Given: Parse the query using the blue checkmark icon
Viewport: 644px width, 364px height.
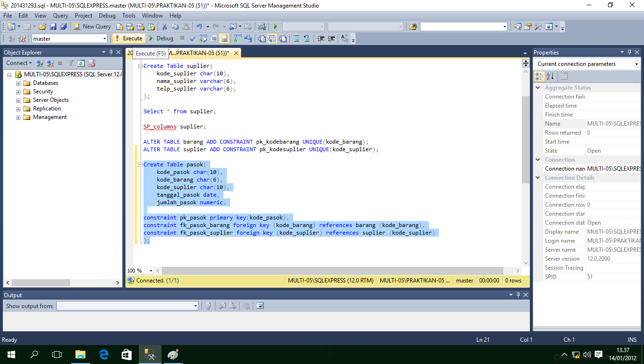Looking at the screenshot, I should pos(193,38).
